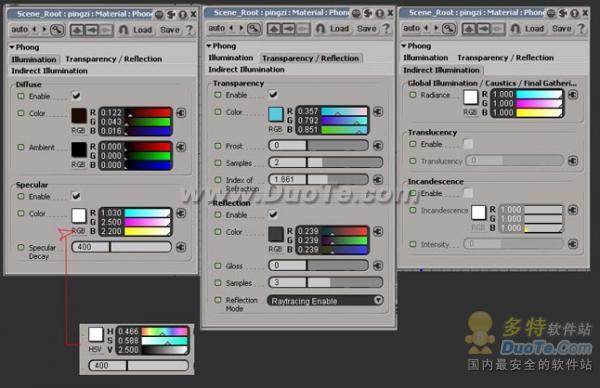Select the highlighted Illumination tab in the Diffuse window
This screenshot has height=388, width=600.
coord(34,59)
